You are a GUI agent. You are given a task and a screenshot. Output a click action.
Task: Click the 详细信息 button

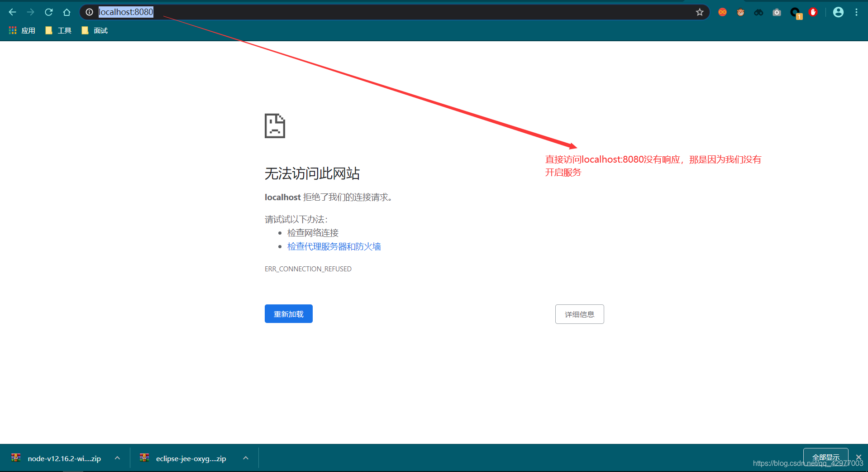(579, 314)
